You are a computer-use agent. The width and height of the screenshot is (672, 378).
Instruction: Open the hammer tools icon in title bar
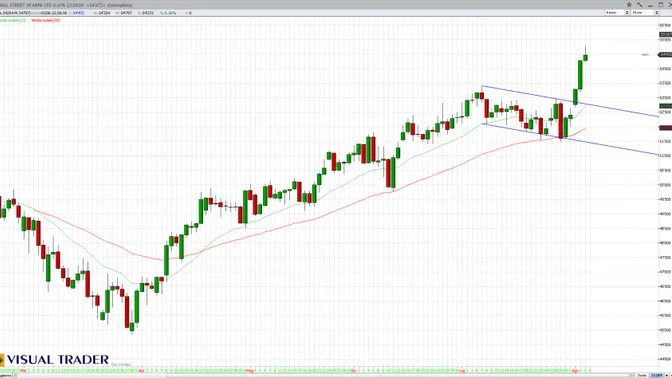click(x=639, y=4)
